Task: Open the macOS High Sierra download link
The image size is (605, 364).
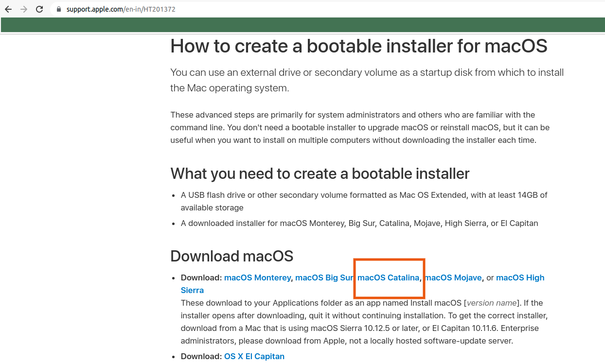Action: point(520,277)
